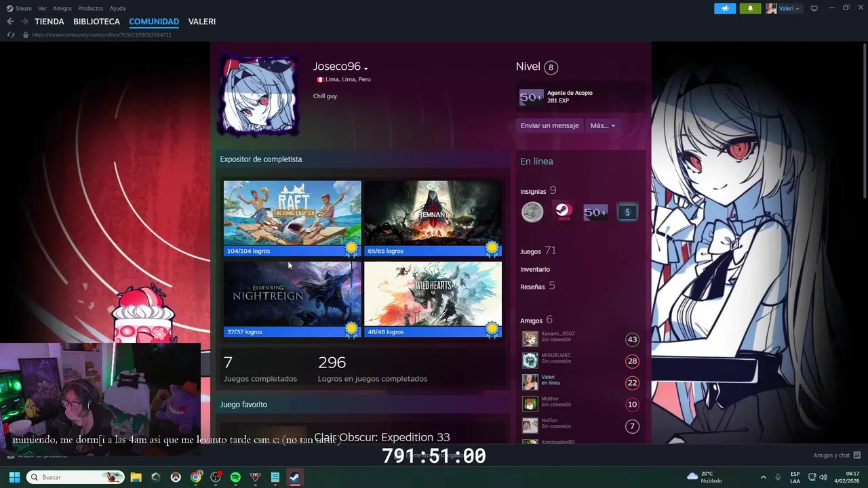Open the Productos menu

(91, 8)
